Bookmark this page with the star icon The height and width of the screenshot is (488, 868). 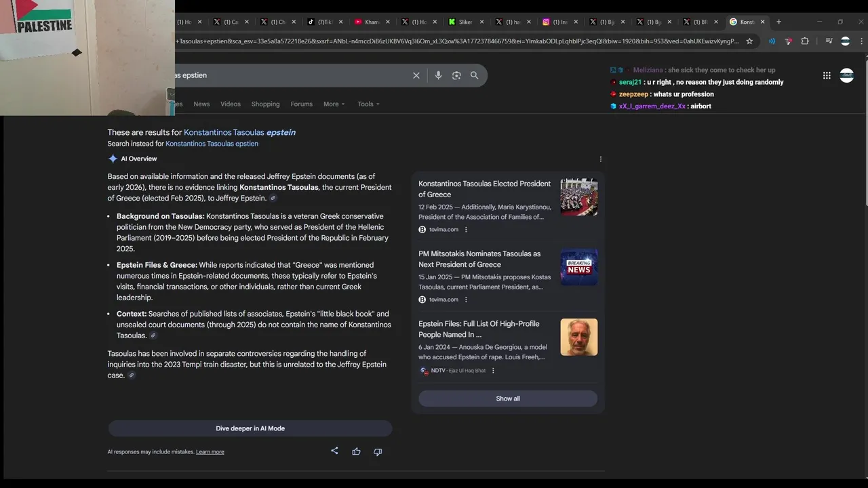pos(749,41)
